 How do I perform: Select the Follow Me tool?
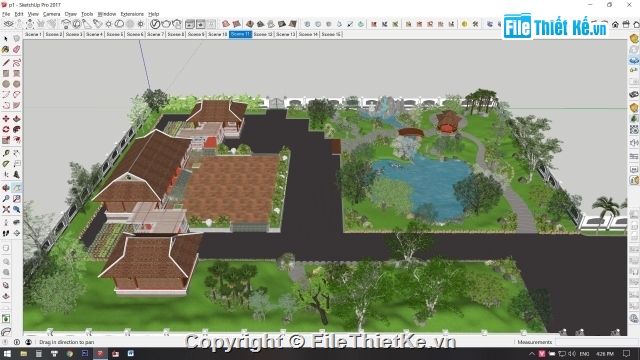[16, 129]
